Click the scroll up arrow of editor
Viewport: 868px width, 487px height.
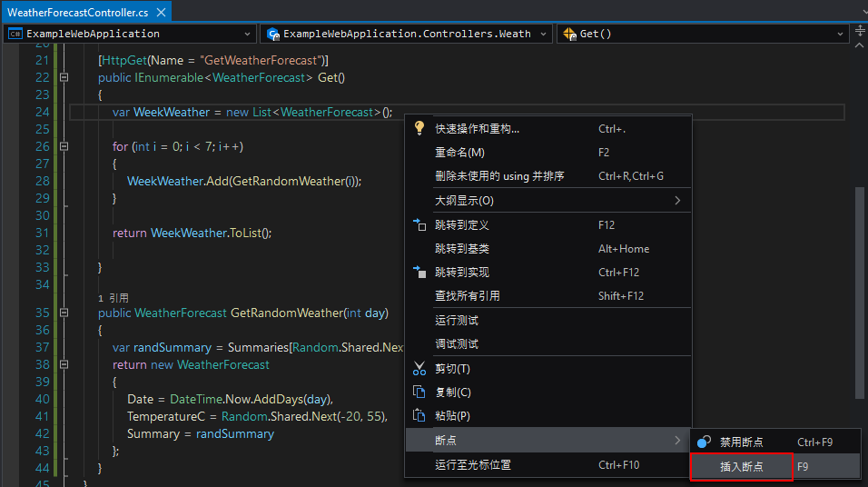pos(859,45)
